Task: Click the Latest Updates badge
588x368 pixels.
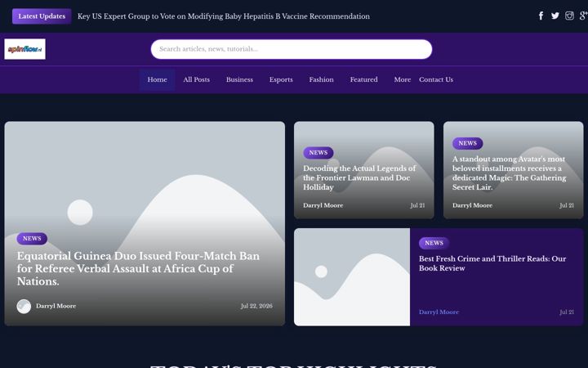Action: tap(42, 16)
